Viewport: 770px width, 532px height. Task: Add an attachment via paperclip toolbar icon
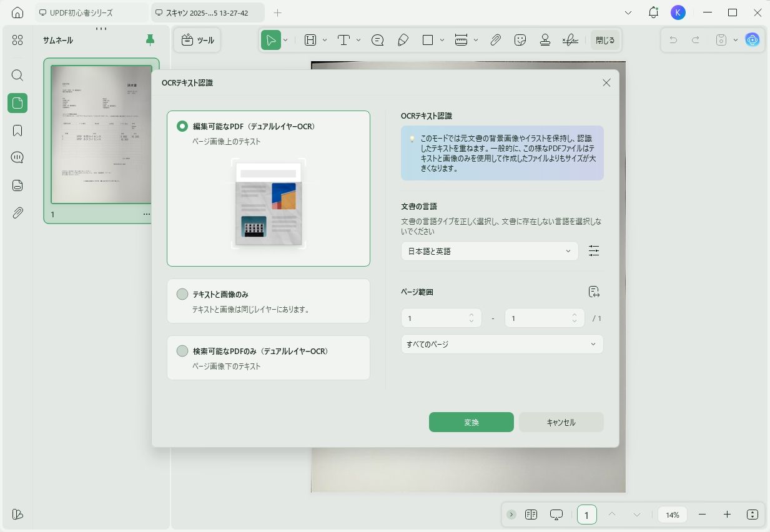tap(495, 40)
